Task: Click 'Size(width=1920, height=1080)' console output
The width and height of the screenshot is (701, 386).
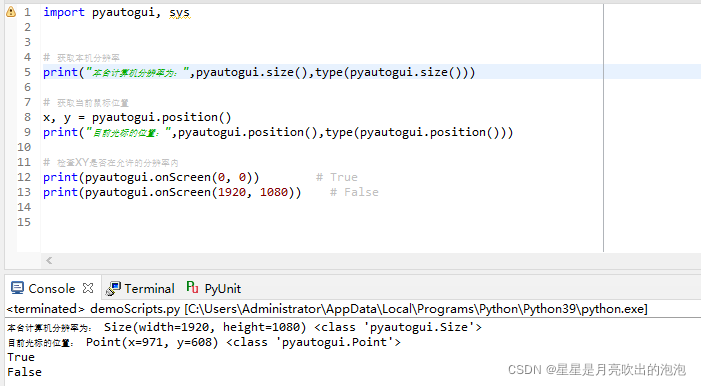Action: click(x=205, y=327)
